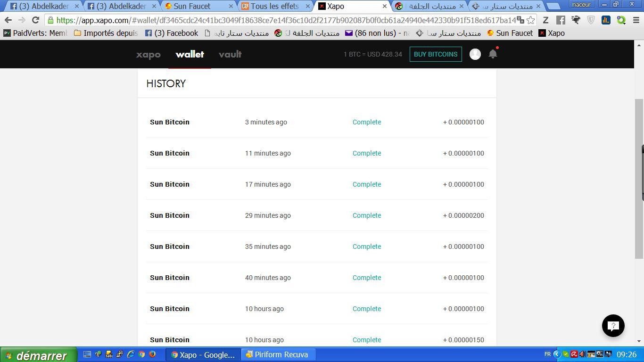Viewport: 644px width, 362px height.
Task: Open the Sun Faucet bookmark
Action: click(510, 33)
